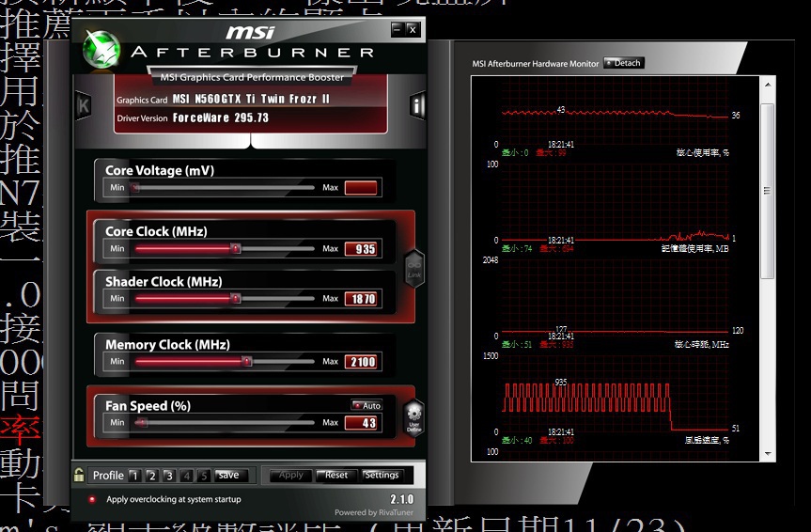The height and width of the screenshot is (532, 811).
Task: Click the green MSI Afterburner logo
Action: (x=101, y=49)
